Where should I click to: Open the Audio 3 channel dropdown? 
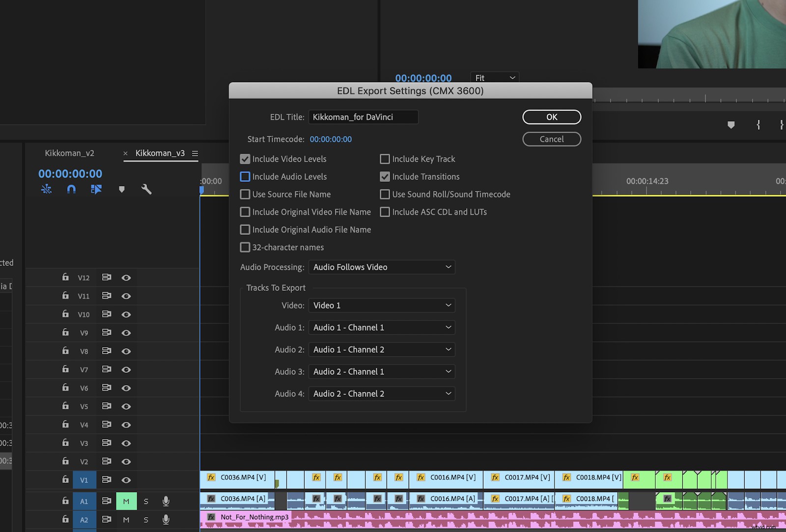[x=382, y=371]
